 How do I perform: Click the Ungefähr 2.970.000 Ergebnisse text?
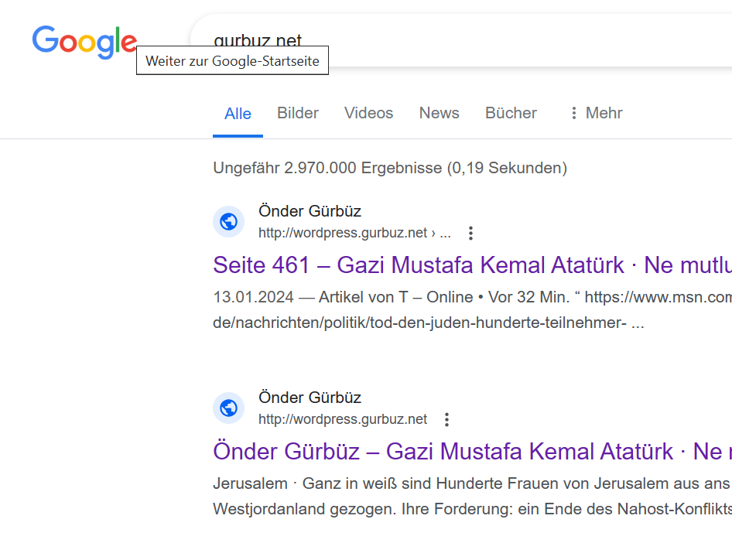tap(390, 168)
